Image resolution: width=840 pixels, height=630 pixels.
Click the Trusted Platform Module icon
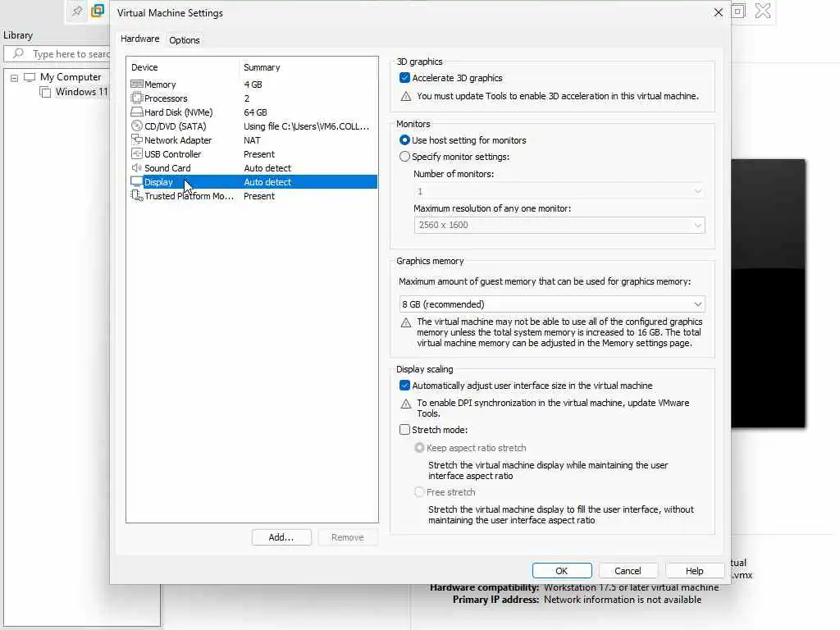tap(137, 196)
